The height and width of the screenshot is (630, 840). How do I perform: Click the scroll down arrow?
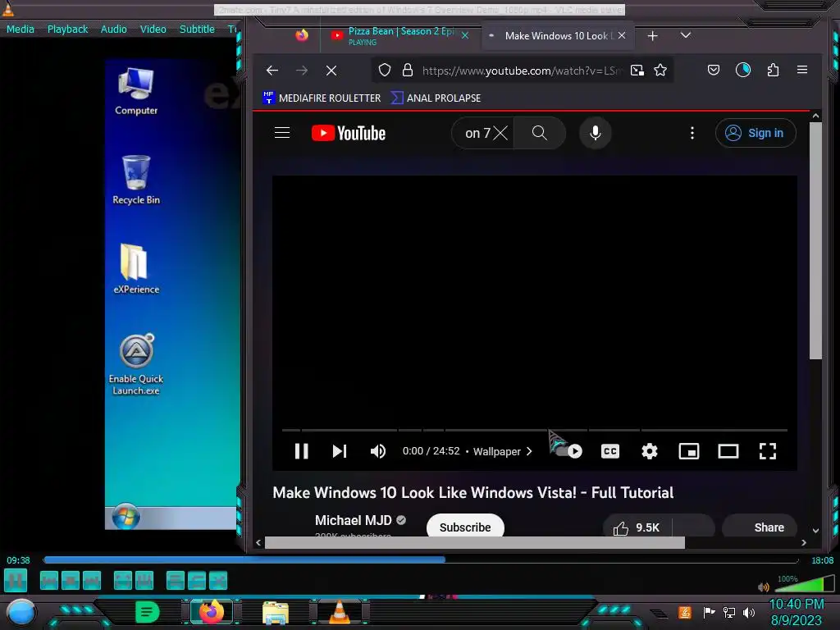coord(815,531)
